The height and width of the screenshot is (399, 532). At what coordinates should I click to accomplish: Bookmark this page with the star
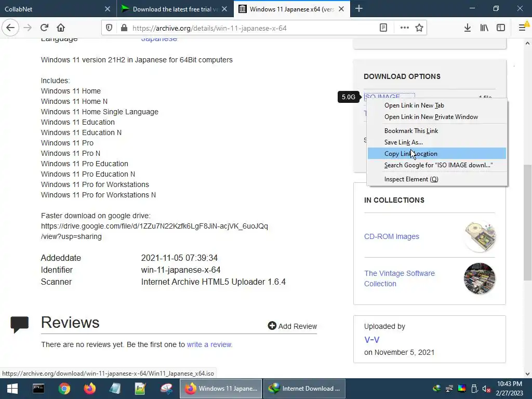(x=419, y=28)
